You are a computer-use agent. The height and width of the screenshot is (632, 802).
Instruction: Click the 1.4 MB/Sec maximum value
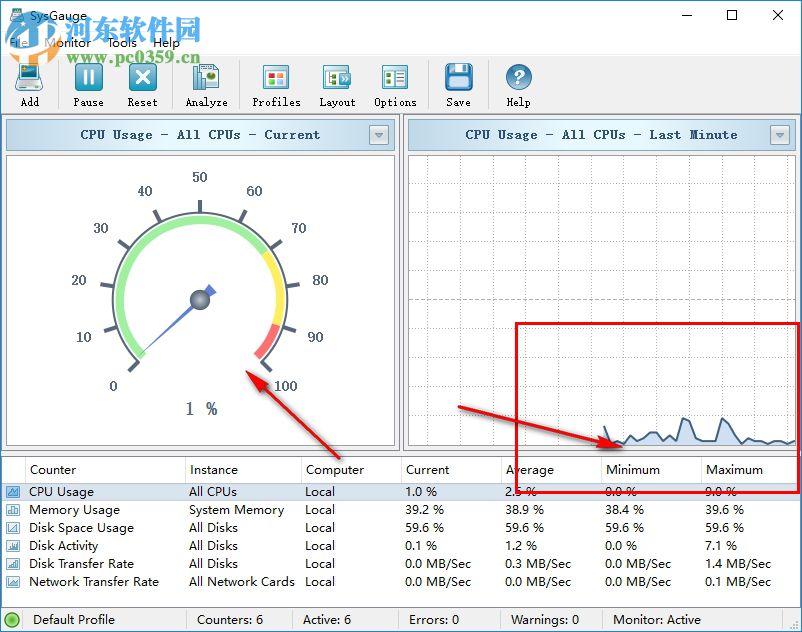coord(738,563)
